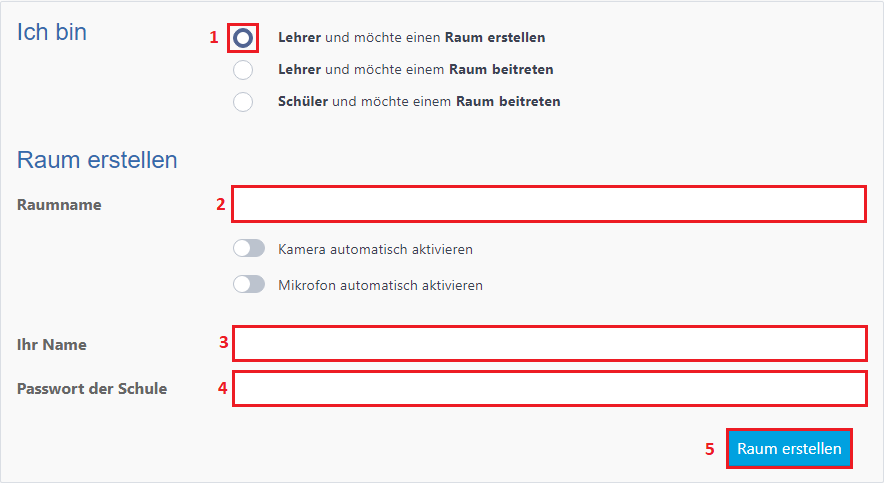Click the 'Kamera automatisch aktivieren' label text
Viewport: 884px width, 483px height.
point(375,249)
